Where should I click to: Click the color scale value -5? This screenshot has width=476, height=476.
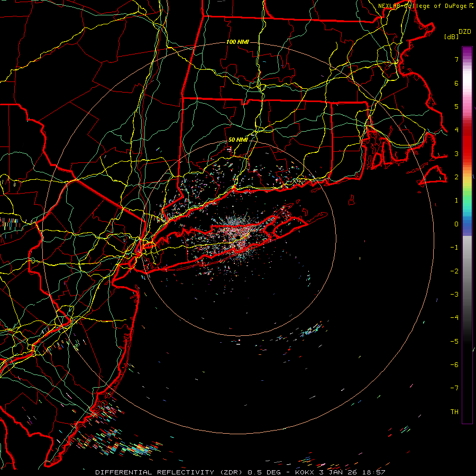click(x=454, y=342)
